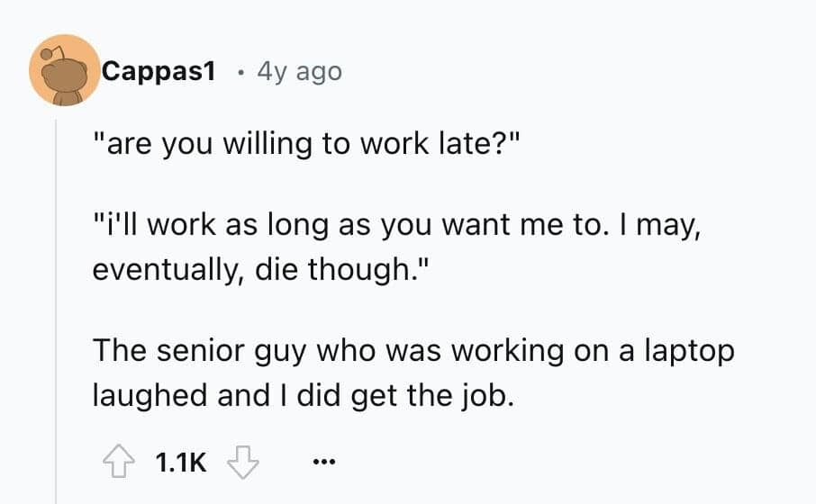
Task: Click the Cappas1 Snoo avatar
Action: coord(64,70)
